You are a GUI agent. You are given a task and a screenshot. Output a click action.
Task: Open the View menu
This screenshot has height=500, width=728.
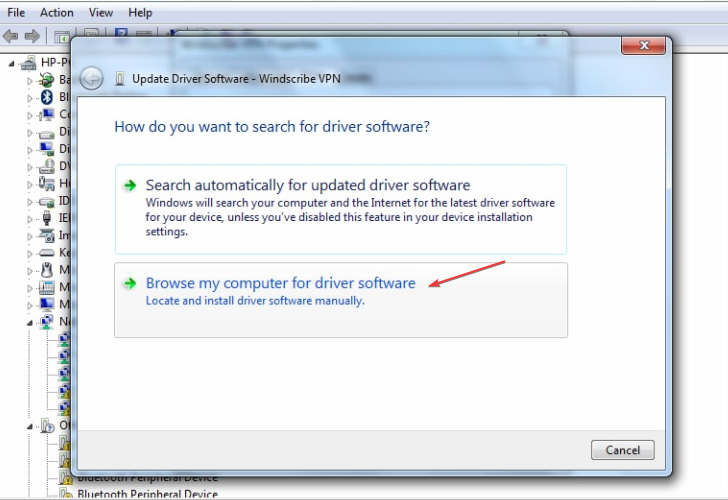pyautogui.click(x=101, y=13)
